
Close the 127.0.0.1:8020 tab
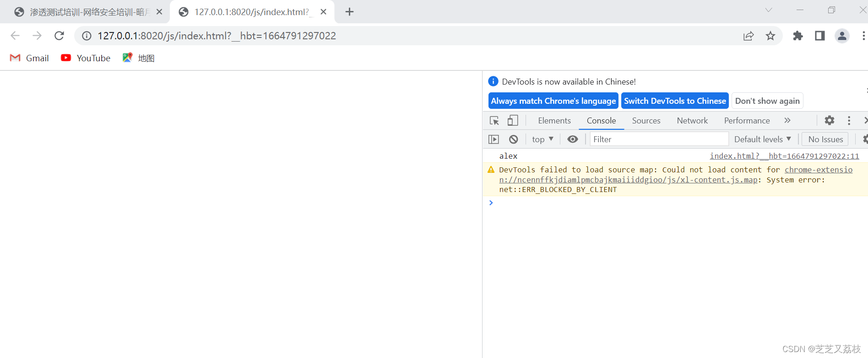[x=324, y=12]
